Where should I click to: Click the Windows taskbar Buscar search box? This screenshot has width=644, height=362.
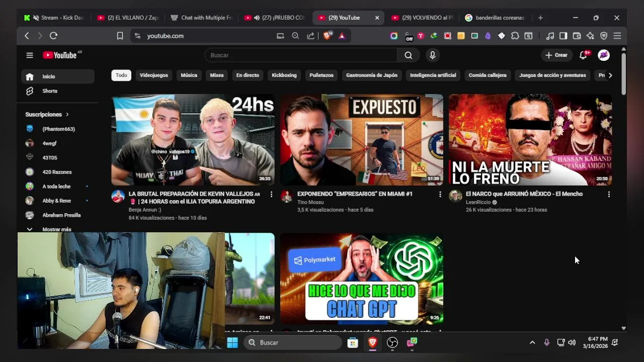(x=293, y=342)
